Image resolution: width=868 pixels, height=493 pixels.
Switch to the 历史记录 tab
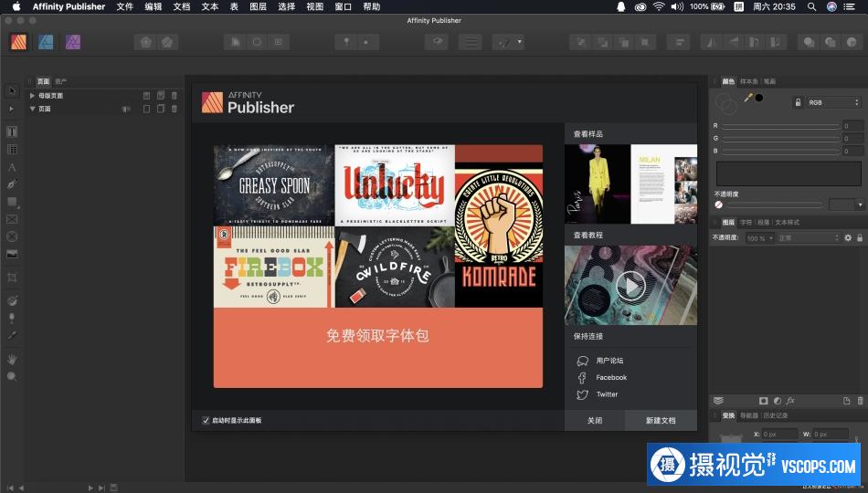pyautogui.click(x=776, y=415)
